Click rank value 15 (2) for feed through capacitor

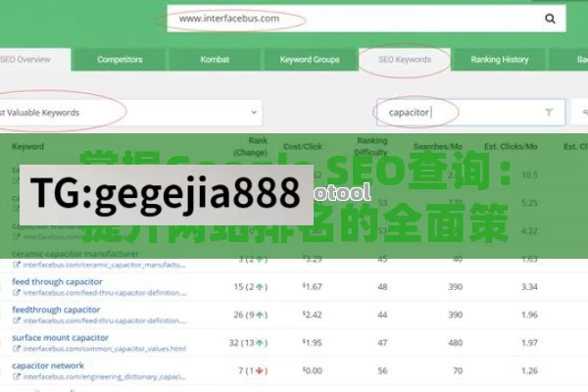coord(251,287)
